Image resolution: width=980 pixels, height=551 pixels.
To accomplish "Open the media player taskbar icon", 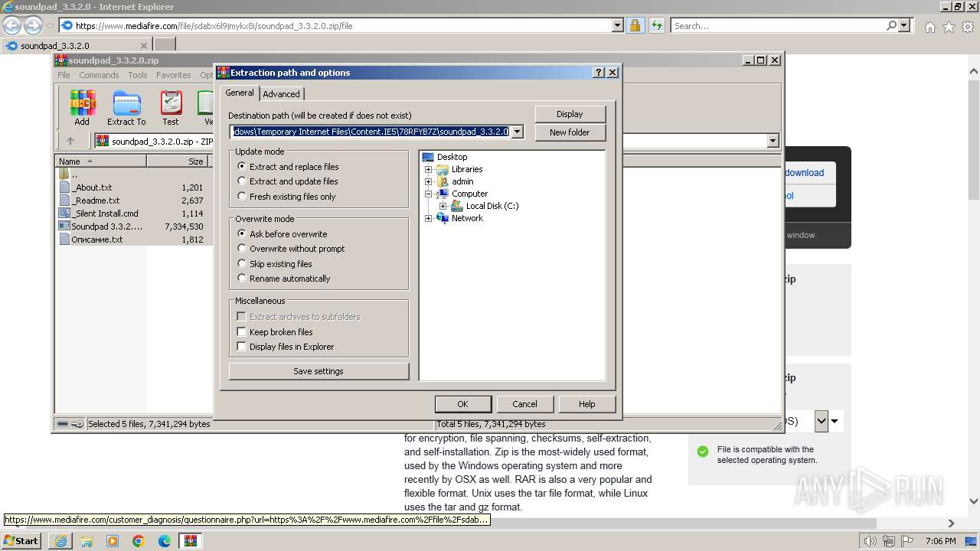I will 113,541.
